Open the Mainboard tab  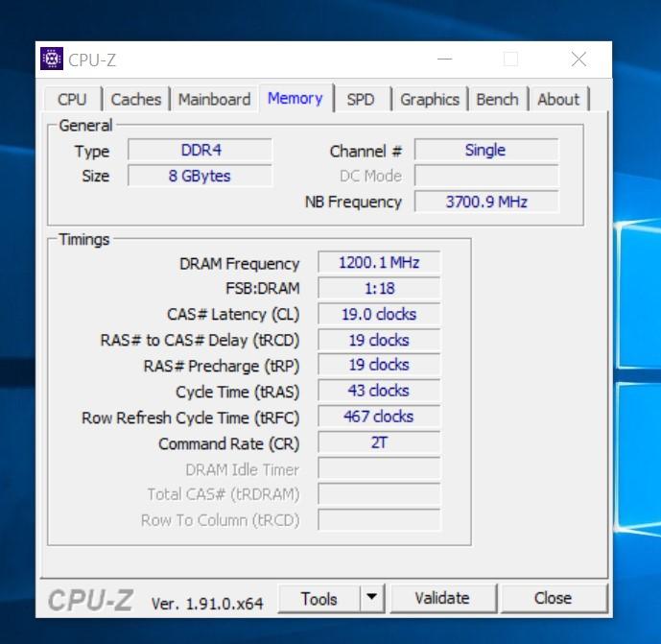(x=214, y=100)
